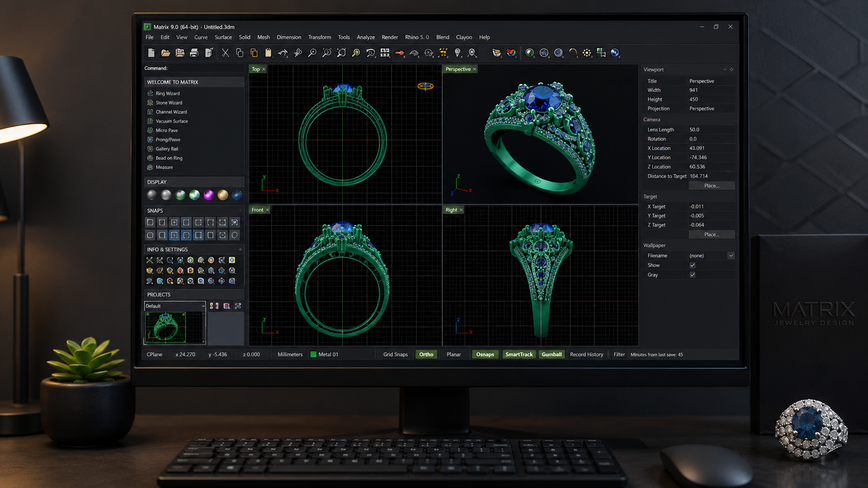Uncheck the Wallpaper Gray checkbox
The width and height of the screenshot is (868, 488).
coord(692,275)
